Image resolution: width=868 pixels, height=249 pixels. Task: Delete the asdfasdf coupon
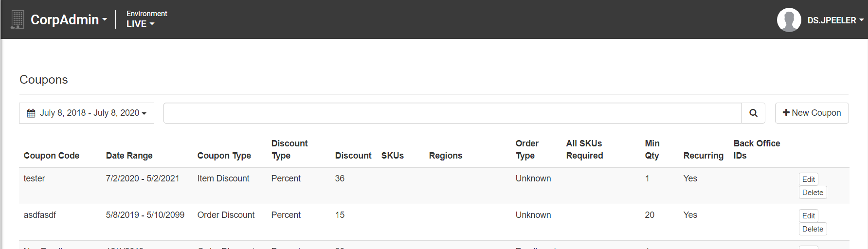coord(813,229)
